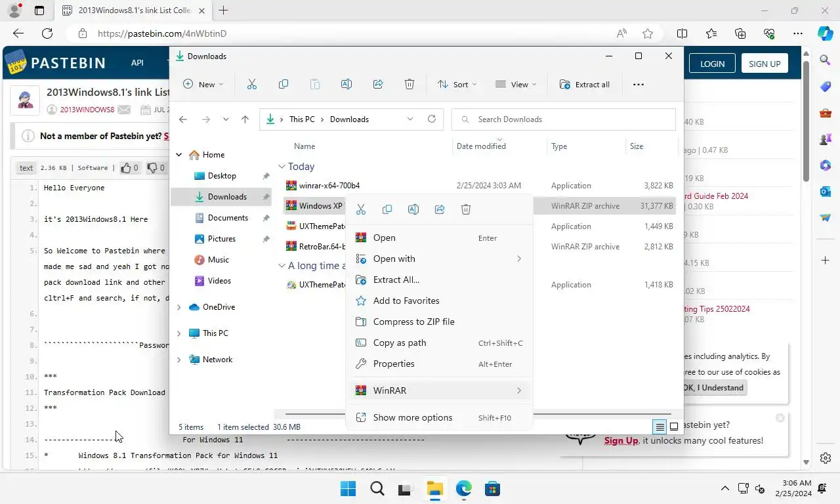Click Copy icon in Explorer toolbar
Screen dimensions: 840x504
[283, 84]
